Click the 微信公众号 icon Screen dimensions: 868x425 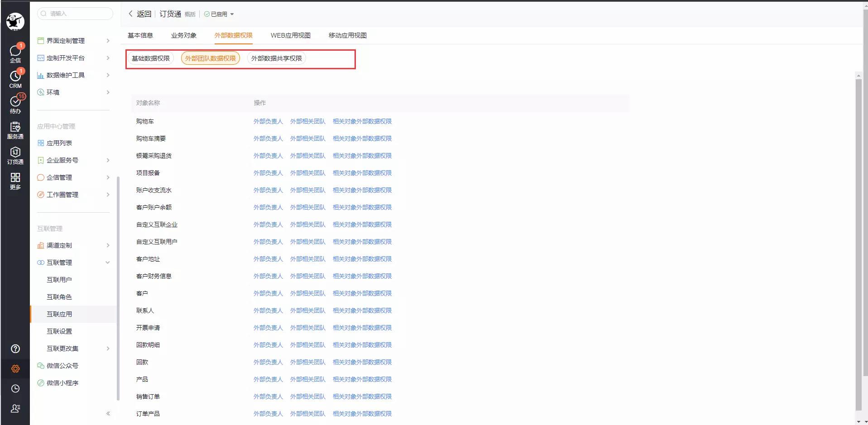pyautogui.click(x=40, y=366)
